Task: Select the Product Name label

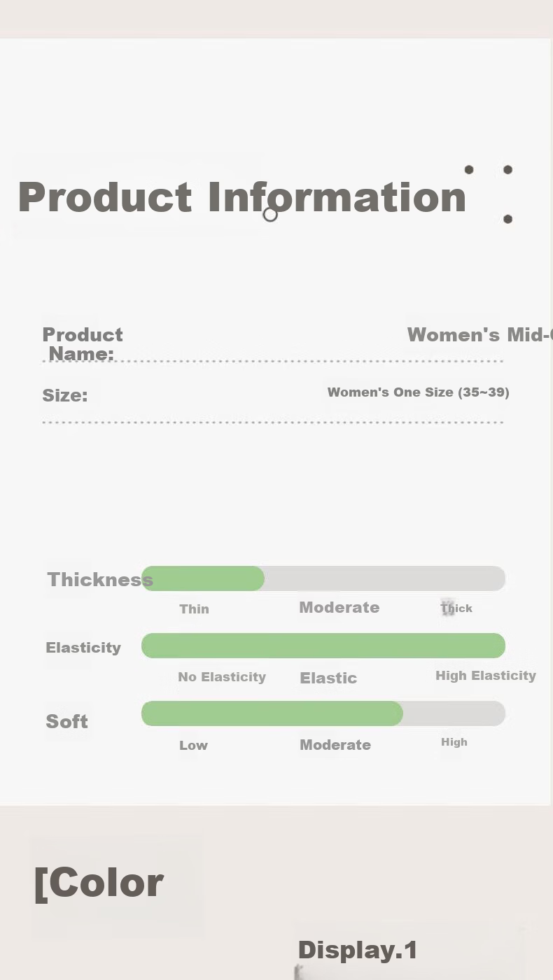Action: [83, 344]
